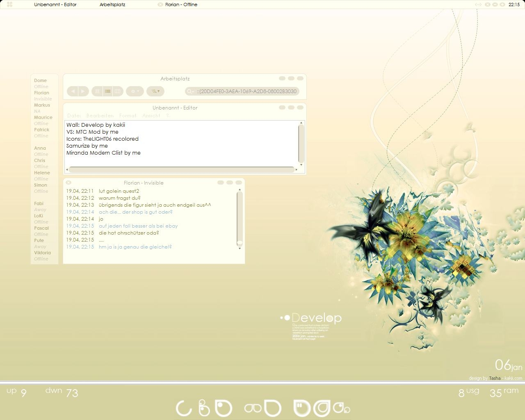
Task: Open the folder tree dropdown in Arbeitsplatz
Action: [155, 91]
